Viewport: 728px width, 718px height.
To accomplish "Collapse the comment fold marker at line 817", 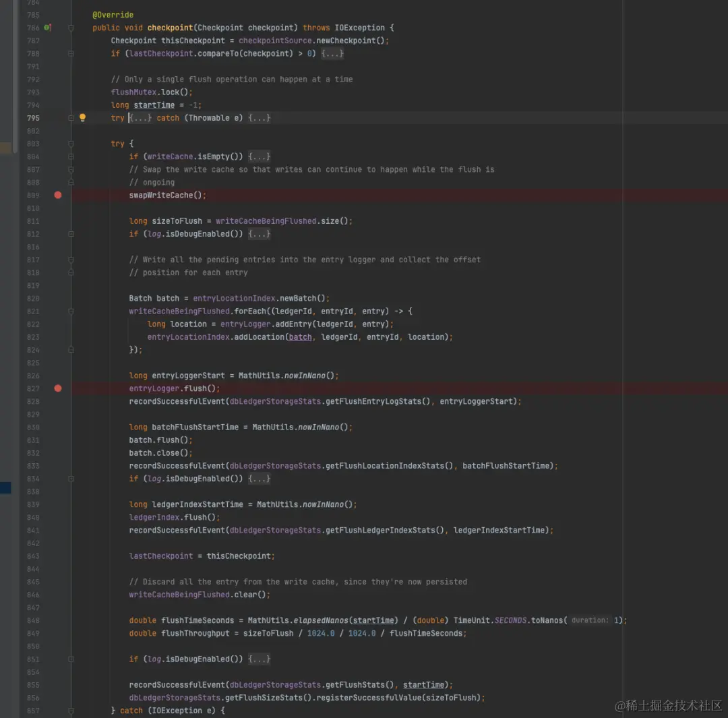I will (71, 260).
